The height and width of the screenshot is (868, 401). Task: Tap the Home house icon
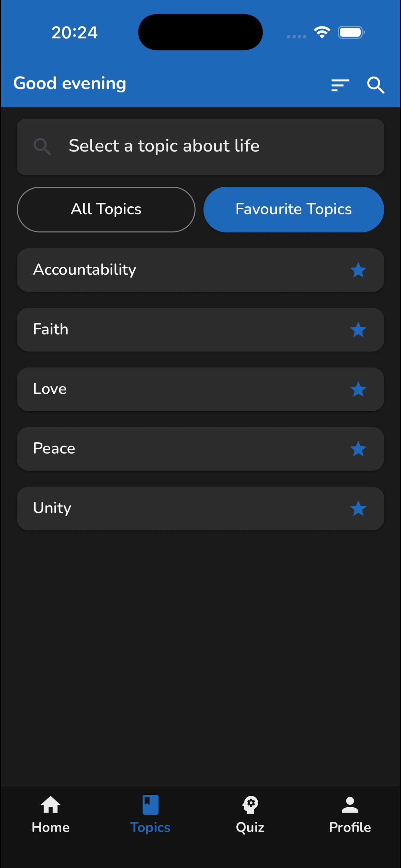point(51,805)
